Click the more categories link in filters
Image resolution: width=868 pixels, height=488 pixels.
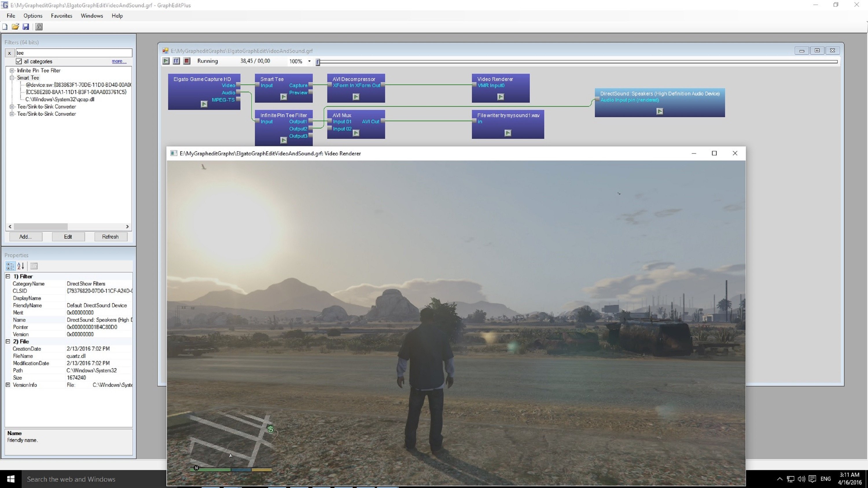119,61
